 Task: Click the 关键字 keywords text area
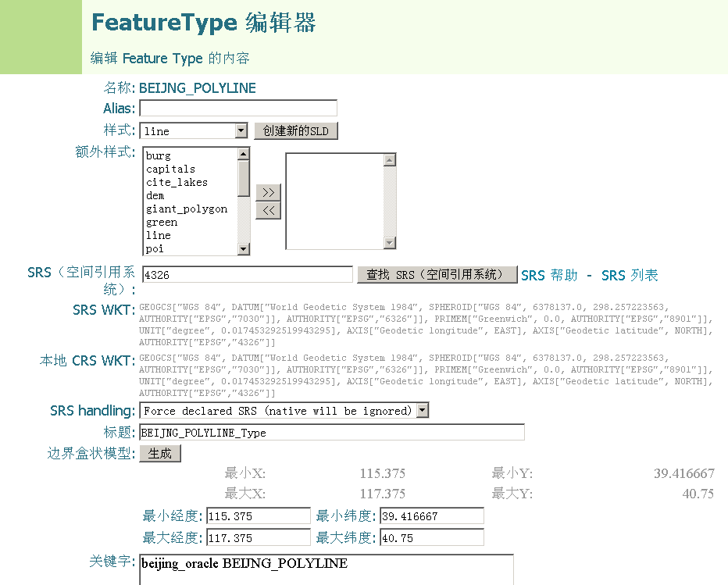(x=327, y=569)
